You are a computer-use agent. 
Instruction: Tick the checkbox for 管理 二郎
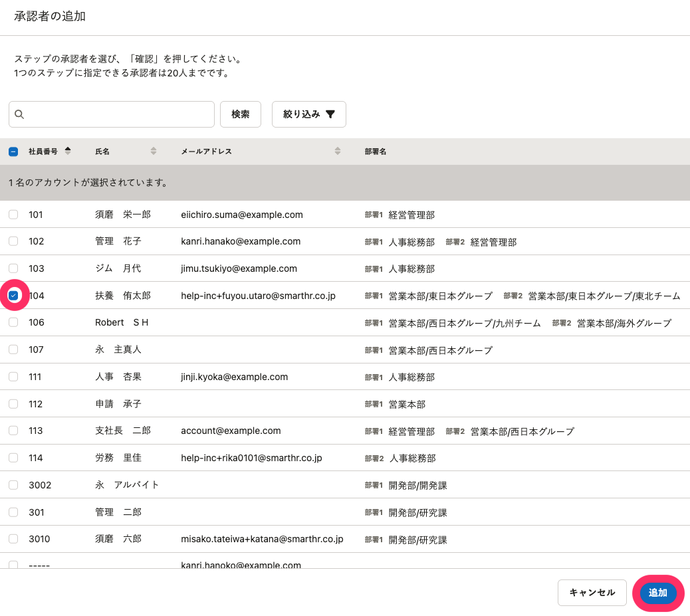(13, 512)
